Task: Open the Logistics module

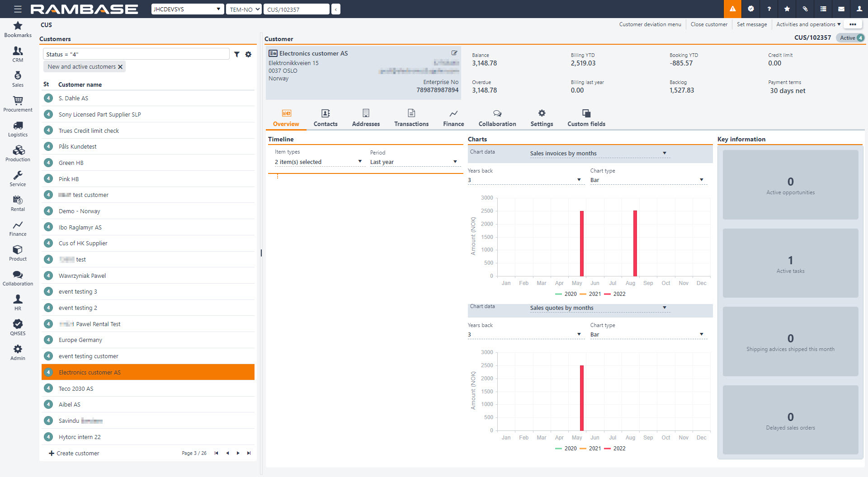Action: tap(18, 129)
